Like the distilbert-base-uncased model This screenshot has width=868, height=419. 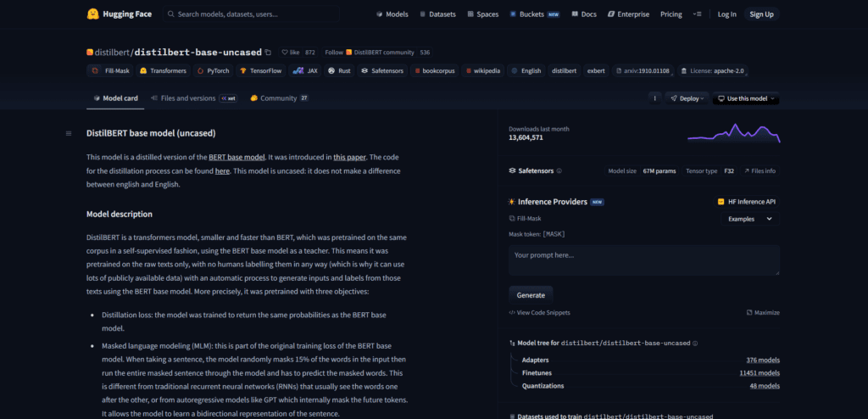pos(291,53)
